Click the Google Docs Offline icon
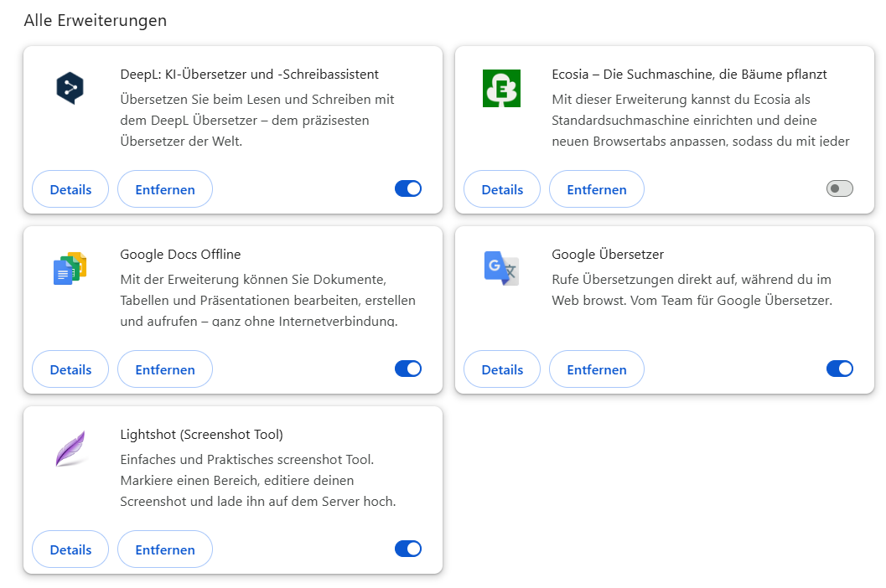Screen dimensions: 886x588 pos(70,268)
